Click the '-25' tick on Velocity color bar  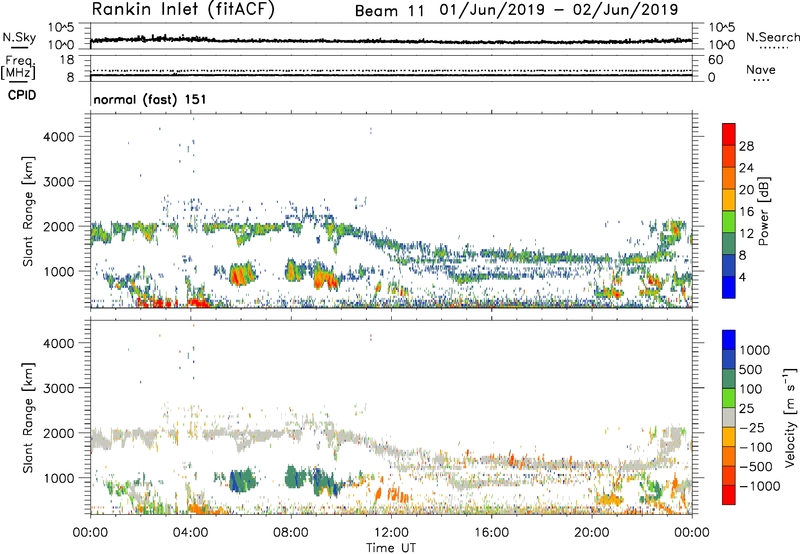click(x=753, y=428)
